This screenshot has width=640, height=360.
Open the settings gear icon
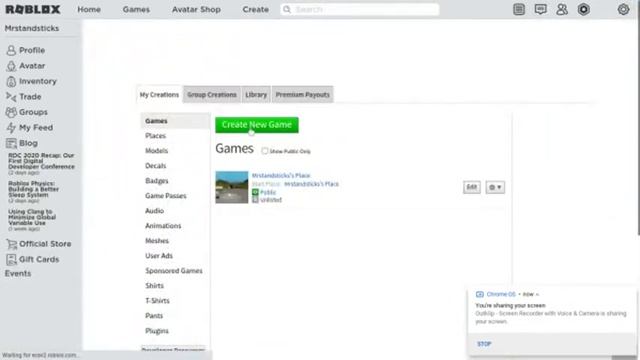click(623, 9)
